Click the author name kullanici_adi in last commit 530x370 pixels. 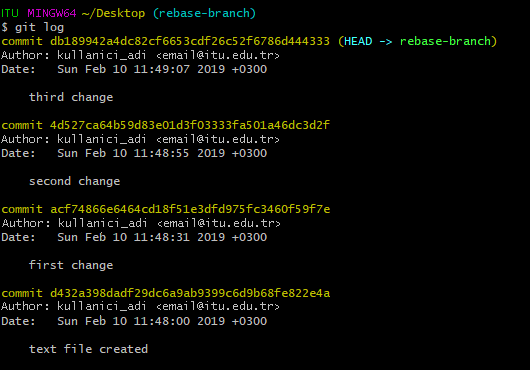(101, 306)
